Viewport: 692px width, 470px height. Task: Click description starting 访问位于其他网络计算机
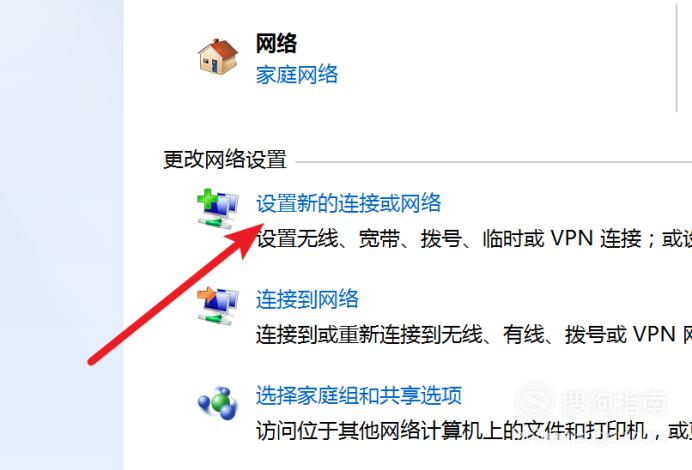coord(474,430)
